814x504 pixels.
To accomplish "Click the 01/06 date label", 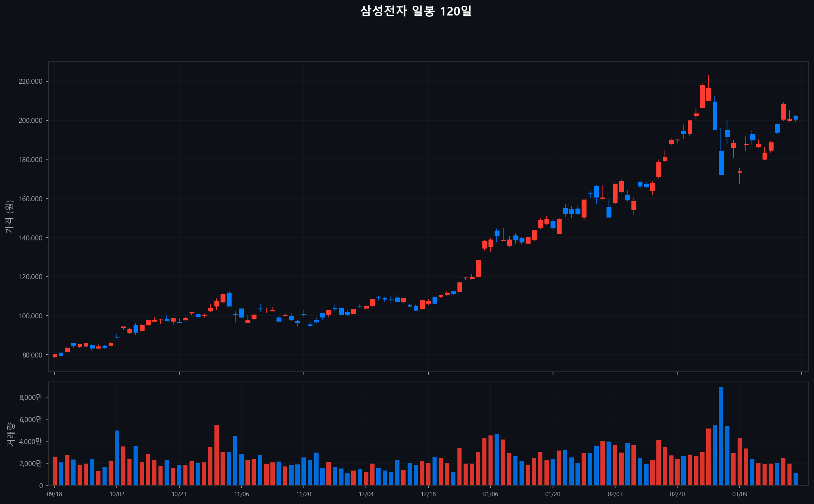I will click(491, 494).
